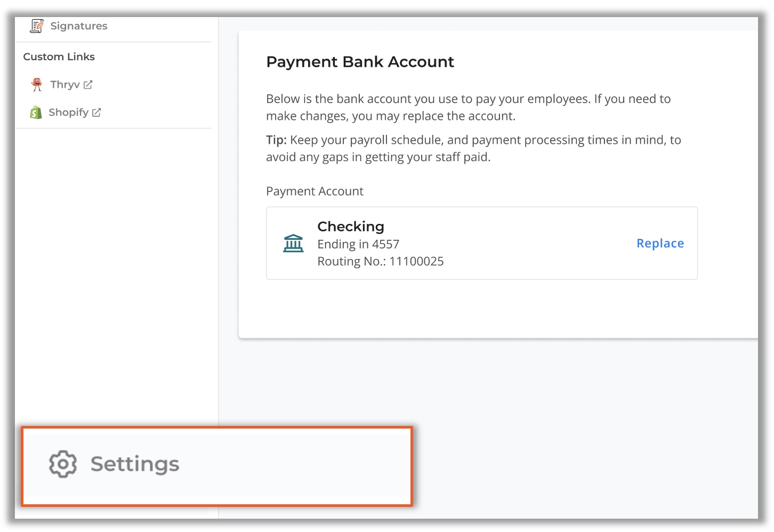
Task: Click the Routing No. 11100025 line
Action: [381, 261]
